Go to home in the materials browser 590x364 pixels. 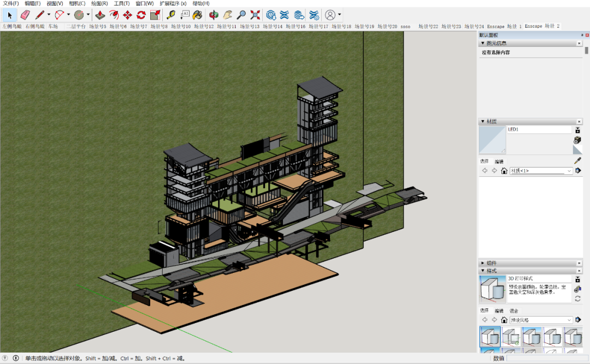[504, 171]
